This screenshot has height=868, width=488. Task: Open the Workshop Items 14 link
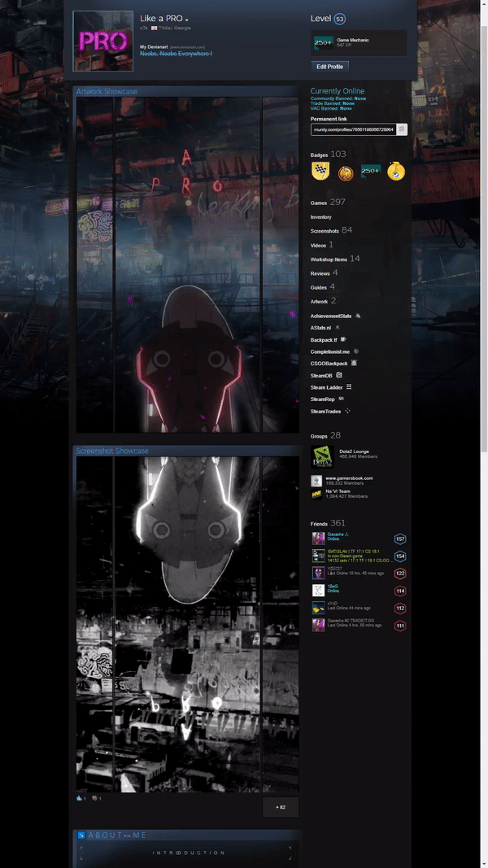335,259
